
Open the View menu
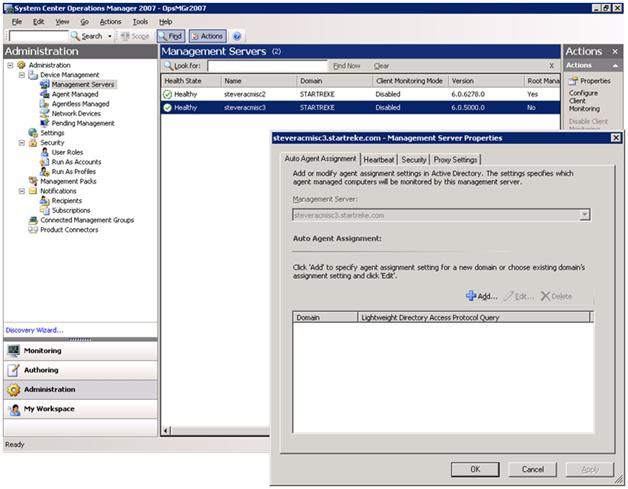pos(62,22)
